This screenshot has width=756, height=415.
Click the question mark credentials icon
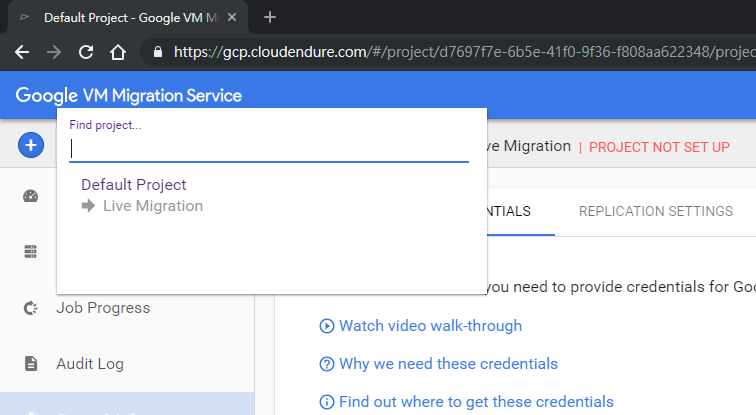click(326, 364)
